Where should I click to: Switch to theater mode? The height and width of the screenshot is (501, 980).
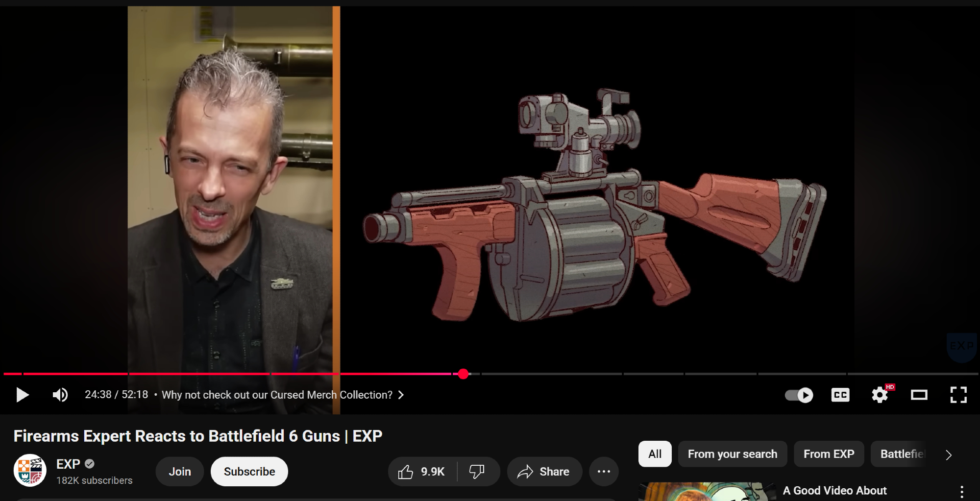[919, 395]
